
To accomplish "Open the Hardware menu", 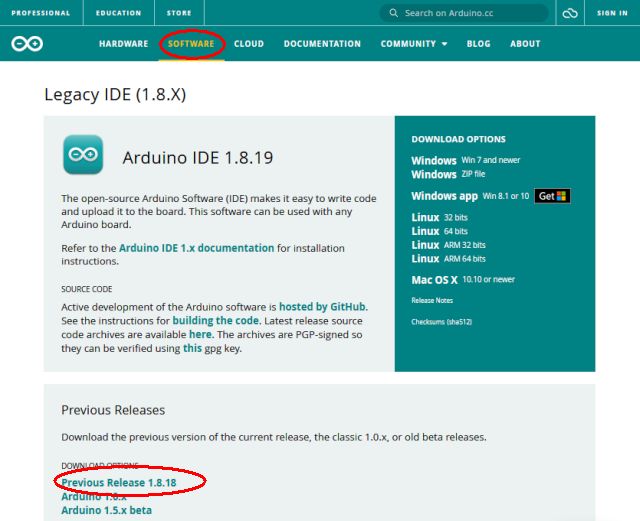I will pos(124,44).
